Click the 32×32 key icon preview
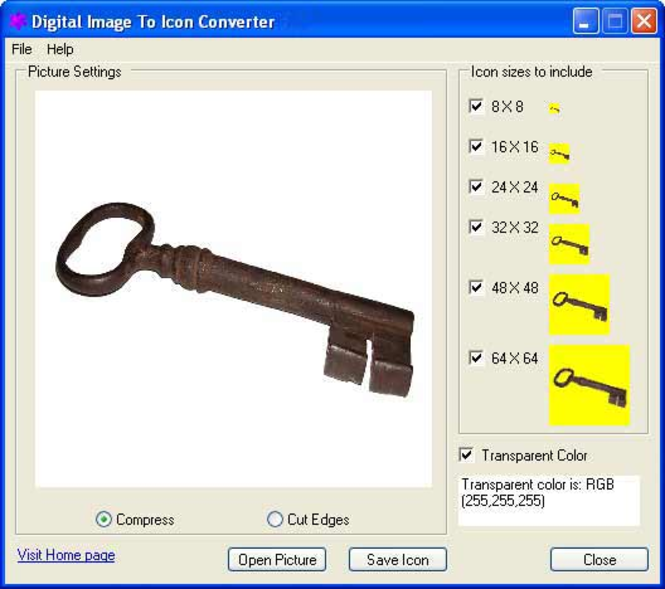 point(570,244)
